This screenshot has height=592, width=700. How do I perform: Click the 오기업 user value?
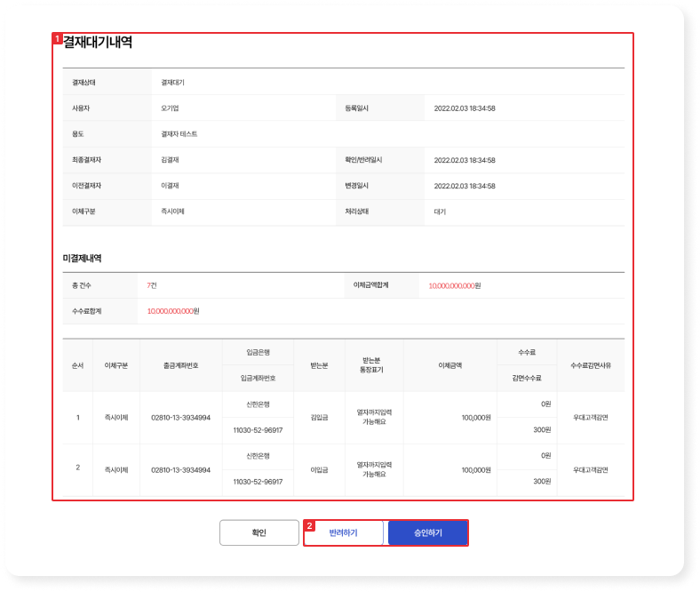pos(170,108)
